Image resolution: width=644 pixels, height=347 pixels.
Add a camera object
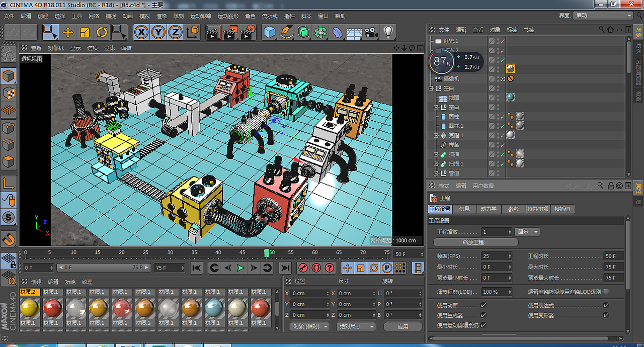coord(371,33)
